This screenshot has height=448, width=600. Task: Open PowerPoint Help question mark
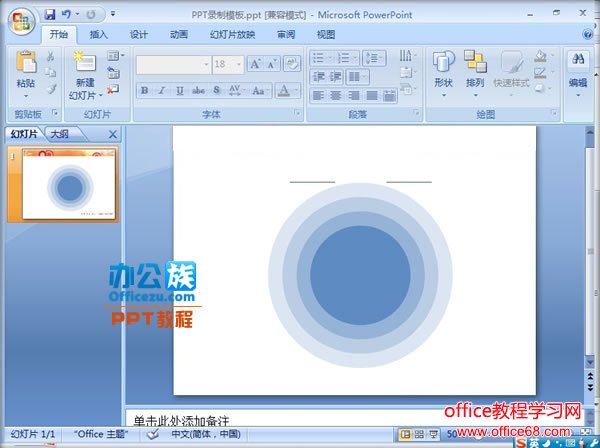(x=588, y=35)
